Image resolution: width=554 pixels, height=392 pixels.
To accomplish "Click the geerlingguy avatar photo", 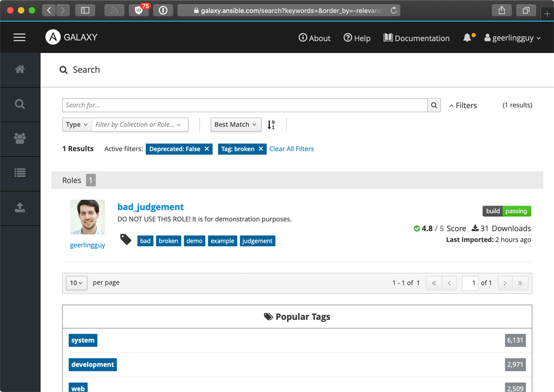I will tap(88, 217).
